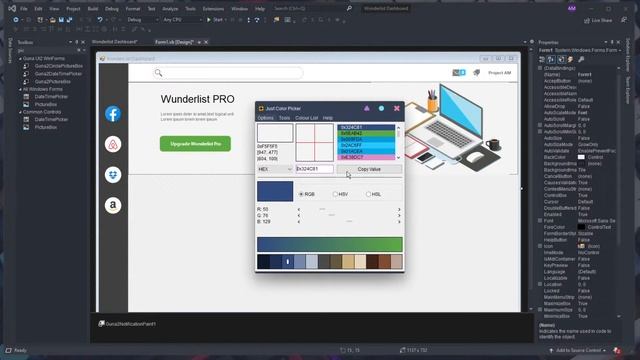
Task: Click the Alphabetical sort icon in Properties panel
Action: (551, 60)
